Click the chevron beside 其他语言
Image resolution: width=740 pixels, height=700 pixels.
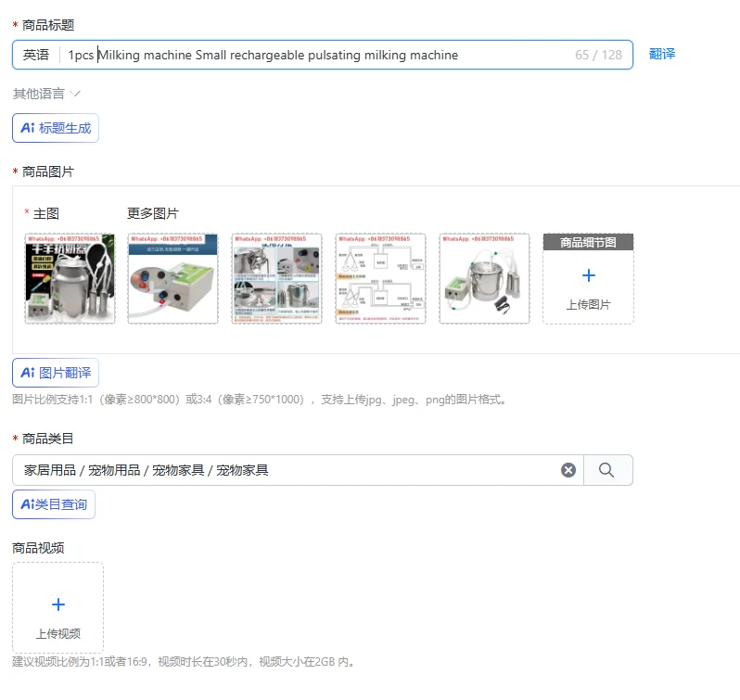75,94
